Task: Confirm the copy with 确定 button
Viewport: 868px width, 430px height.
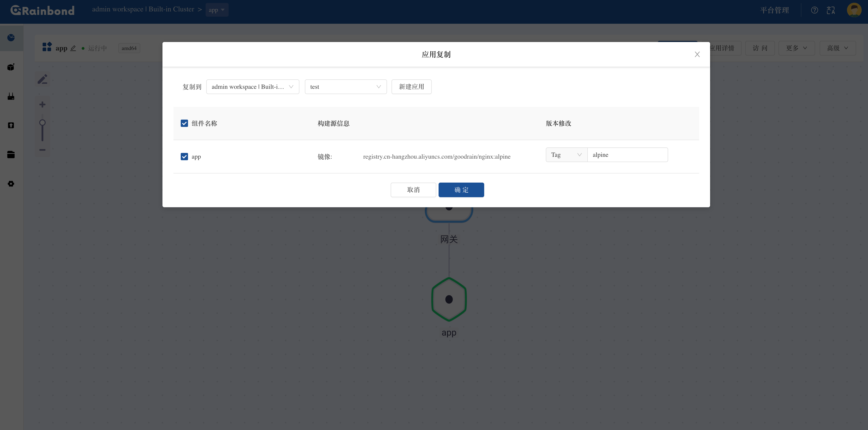Action: (x=461, y=190)
